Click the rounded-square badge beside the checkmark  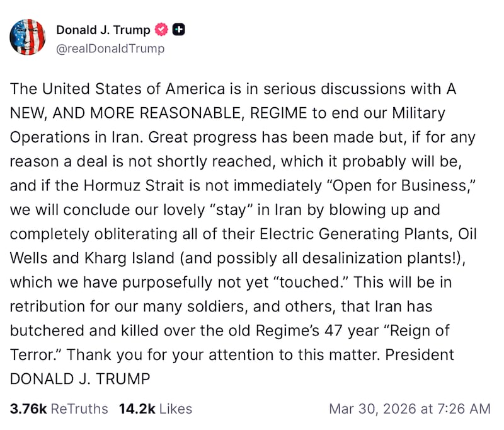click(178, 29)
